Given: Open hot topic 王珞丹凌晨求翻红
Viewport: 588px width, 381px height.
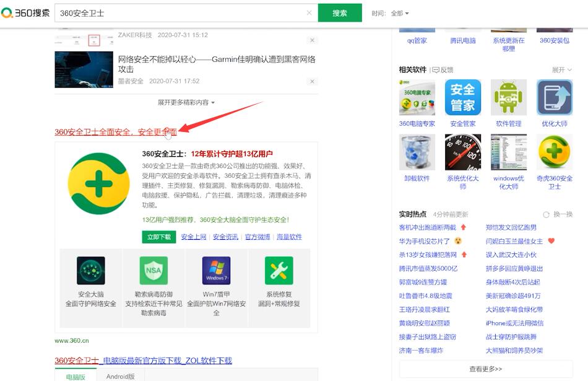Looking at the screenshot, I should [425, 310].
